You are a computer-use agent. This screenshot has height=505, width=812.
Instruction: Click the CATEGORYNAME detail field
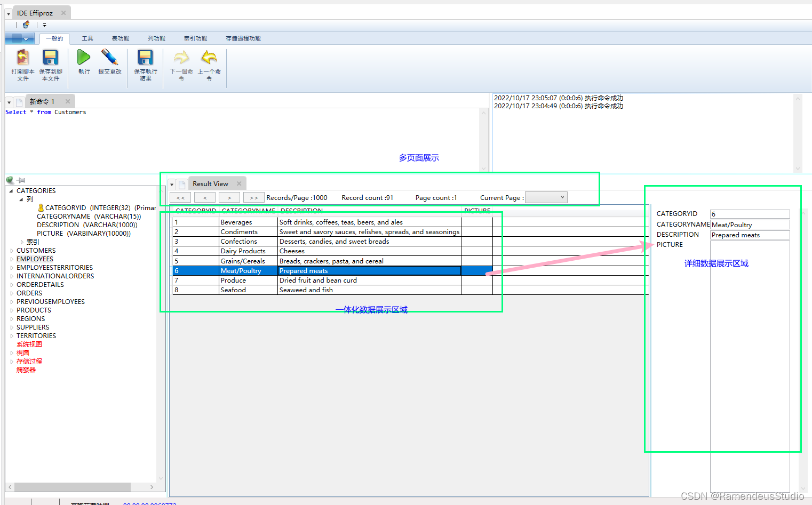coord(750,225)
